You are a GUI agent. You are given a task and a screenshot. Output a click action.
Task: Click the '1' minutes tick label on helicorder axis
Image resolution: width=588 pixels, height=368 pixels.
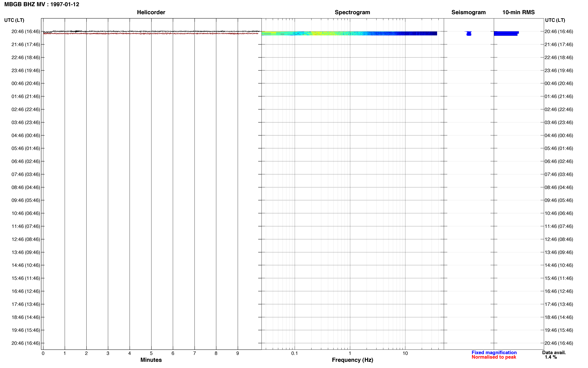pos(65,353)
